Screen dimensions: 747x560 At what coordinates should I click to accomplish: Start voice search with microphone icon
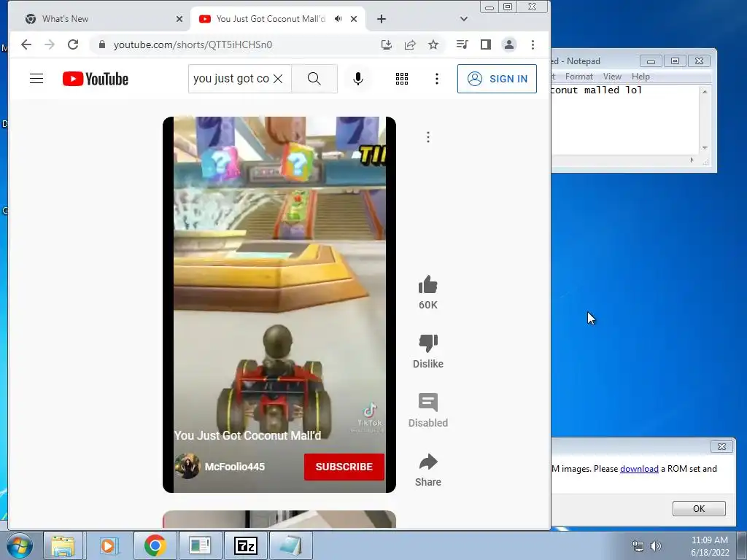(357, 79)
